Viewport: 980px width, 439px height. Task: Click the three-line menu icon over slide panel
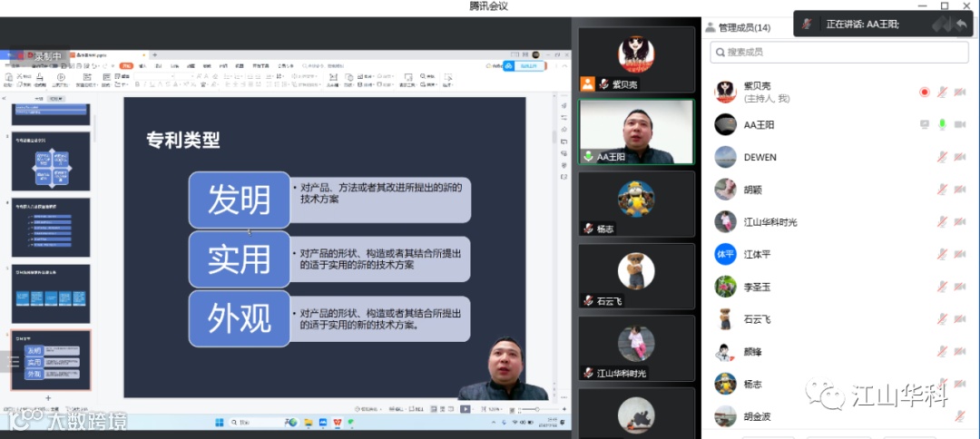point(13,362)
